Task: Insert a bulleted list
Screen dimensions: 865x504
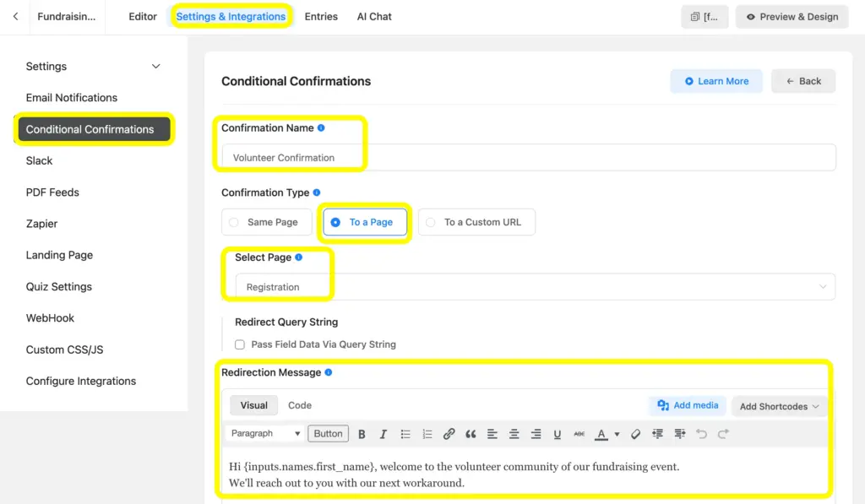Action: (405, 434)
